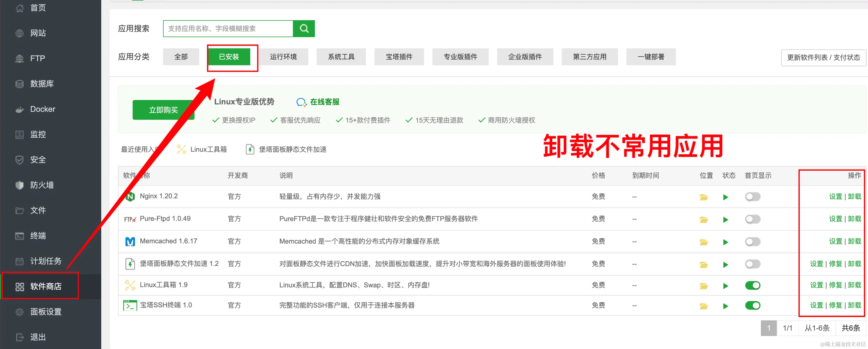This screenshot has width=868, height=349.
Task: Click the search magnifier icon
Action: click(x=304, y=28)
